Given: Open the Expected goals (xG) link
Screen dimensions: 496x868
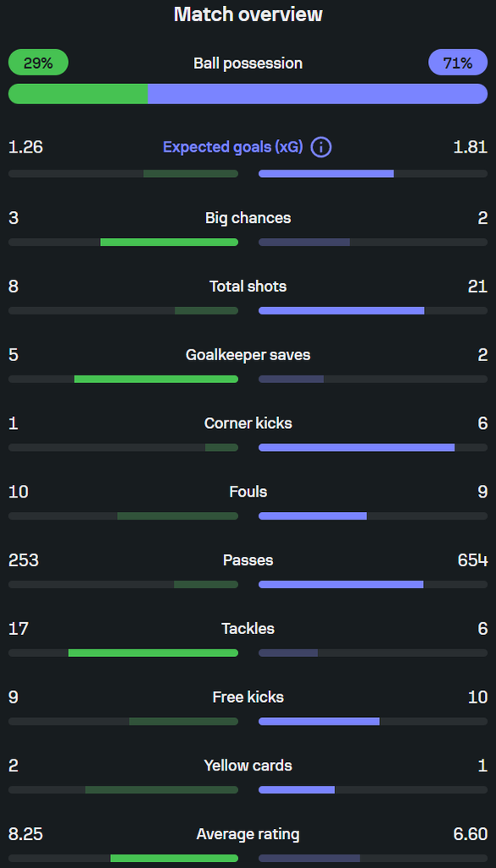Looking at the screenshot, I should point(233,147).
